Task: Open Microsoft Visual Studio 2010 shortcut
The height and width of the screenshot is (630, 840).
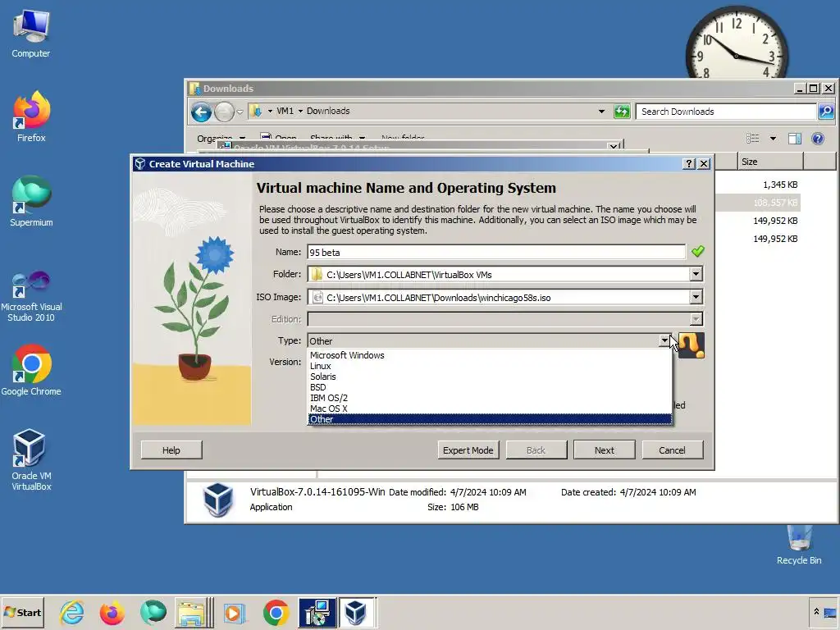Action: point(31,296)
